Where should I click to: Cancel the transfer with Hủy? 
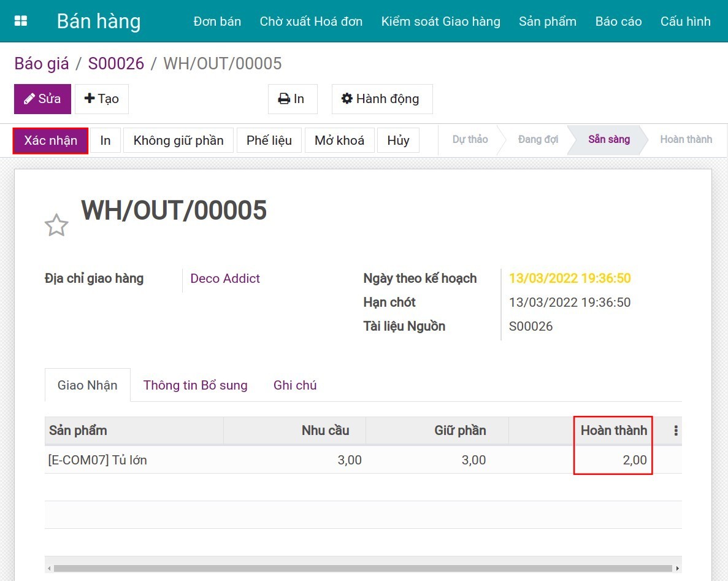399,140
